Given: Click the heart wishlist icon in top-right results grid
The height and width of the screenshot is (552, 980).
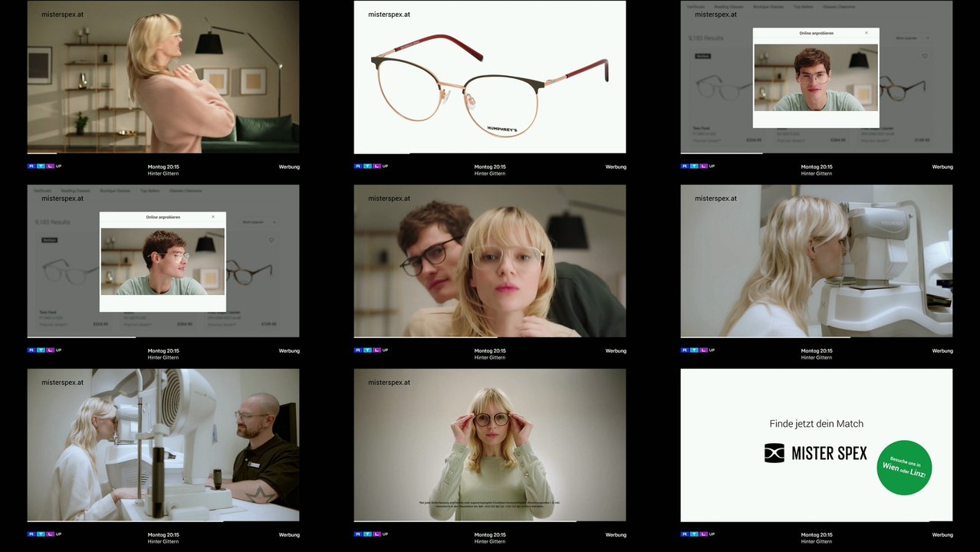Looking at the screenshot, I should click(925, 56).
